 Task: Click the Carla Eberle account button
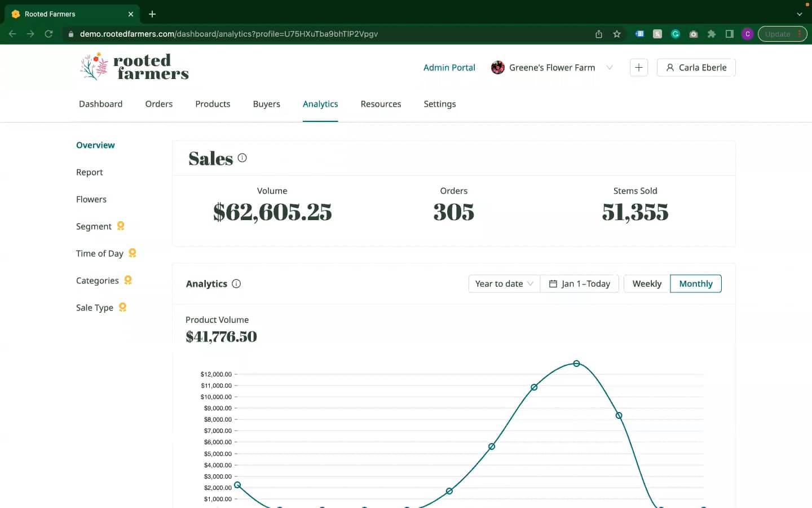[696, 68]
